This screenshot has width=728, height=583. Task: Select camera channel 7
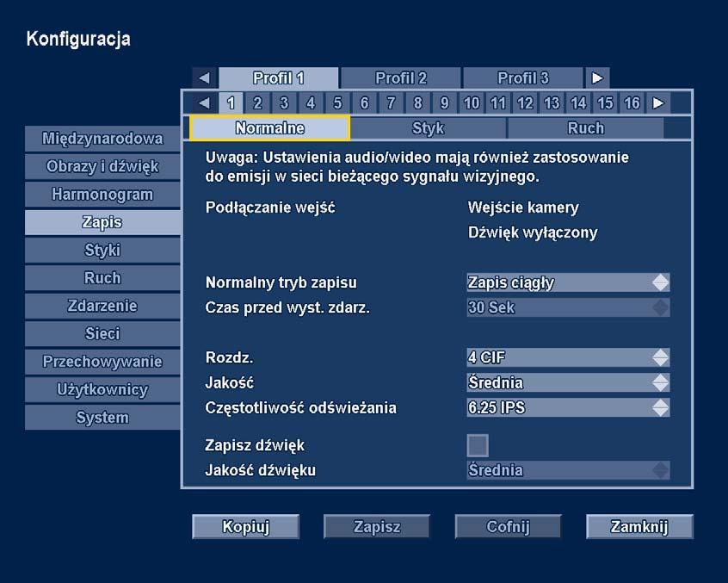pyautogui.click(x=391, y=103)
